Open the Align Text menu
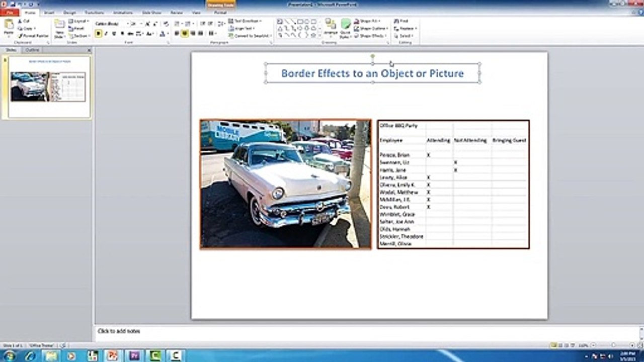Screen dimensions: 644x362 pyautogui.click(x=242, y=29)
